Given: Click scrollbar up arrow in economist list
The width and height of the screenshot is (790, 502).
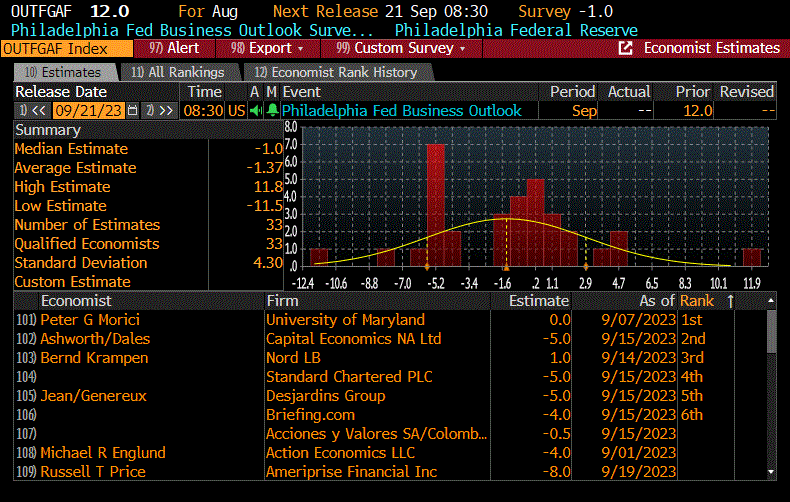Looking at the screenshot, I should (770, 300).
